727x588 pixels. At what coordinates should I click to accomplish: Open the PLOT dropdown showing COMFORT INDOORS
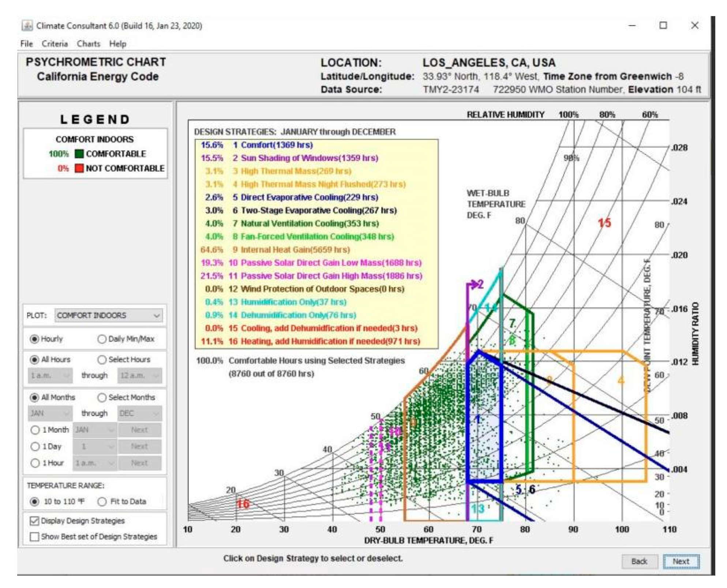[x=108, y=315]
